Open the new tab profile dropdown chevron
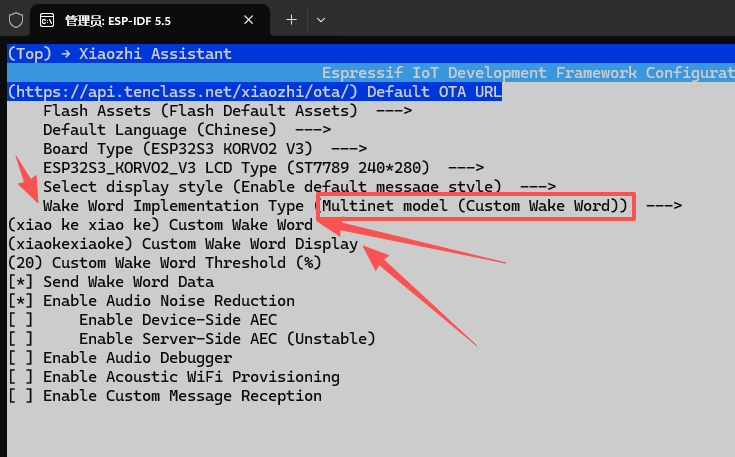Image resolution: width=735 pixels, height=457 pixels. [321, 19]
